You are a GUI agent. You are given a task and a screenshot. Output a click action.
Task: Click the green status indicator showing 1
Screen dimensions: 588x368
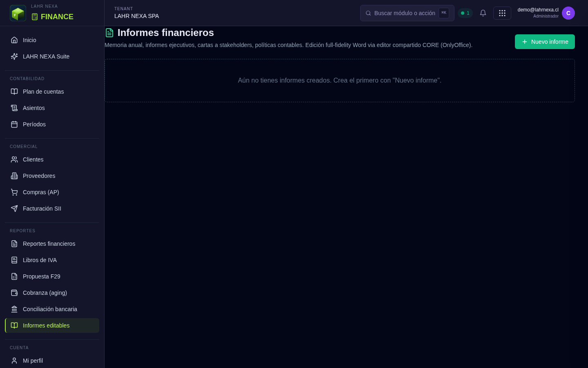pyautogui.click(x=465, y=13)
